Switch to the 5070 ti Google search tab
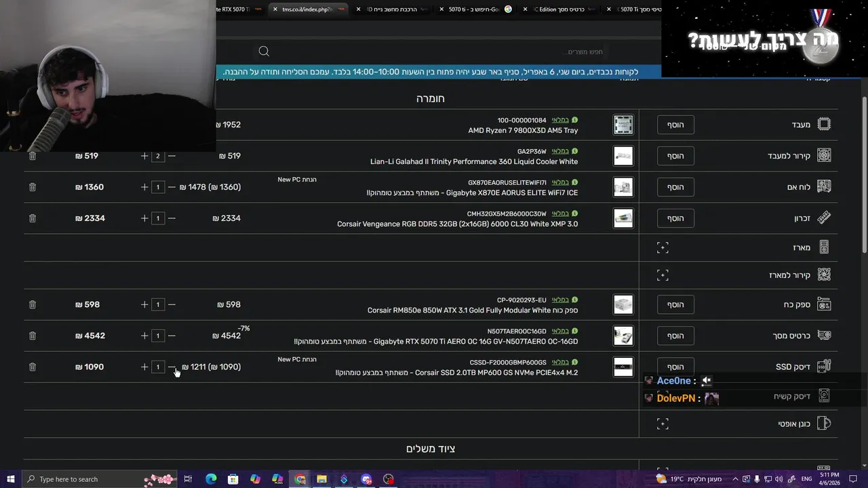This screenshot has width=868, height=488. (475, 9)
